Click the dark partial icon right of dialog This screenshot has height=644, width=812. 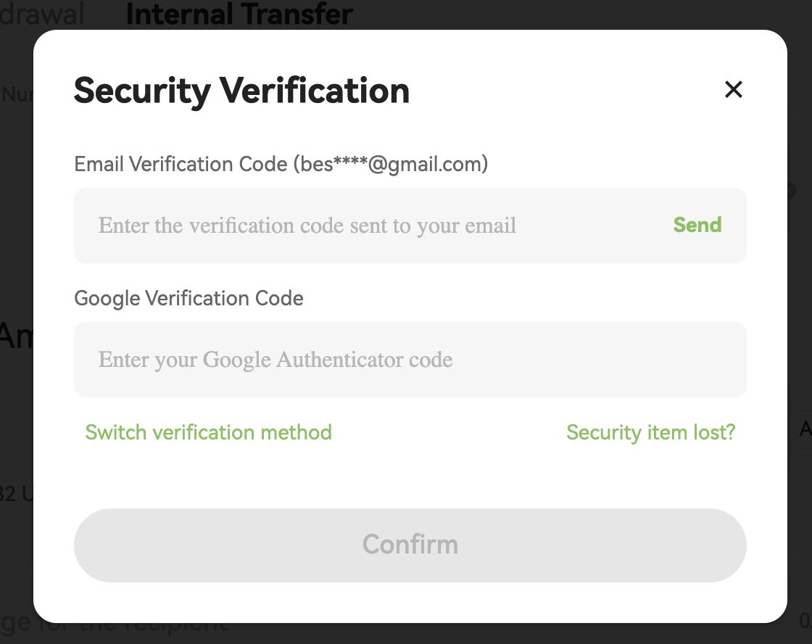pyautogui.click(x=791, y=191)
